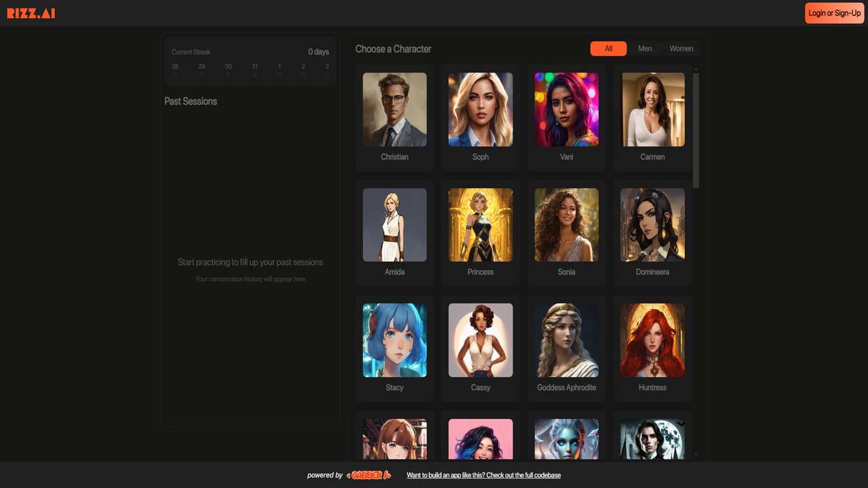Image resolution: width=868 pixels, height=488 pixels.
Task: Open the Gabber logo link
Action: pos(369,475)
